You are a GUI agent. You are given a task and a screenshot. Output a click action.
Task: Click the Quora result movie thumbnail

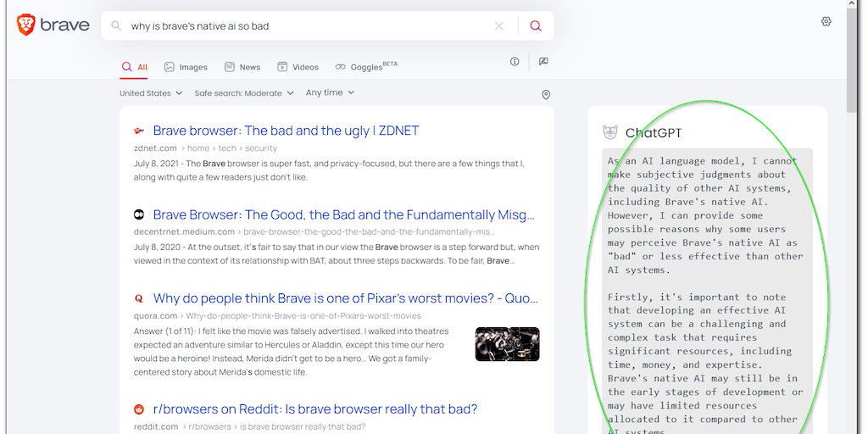coord(508,344)
